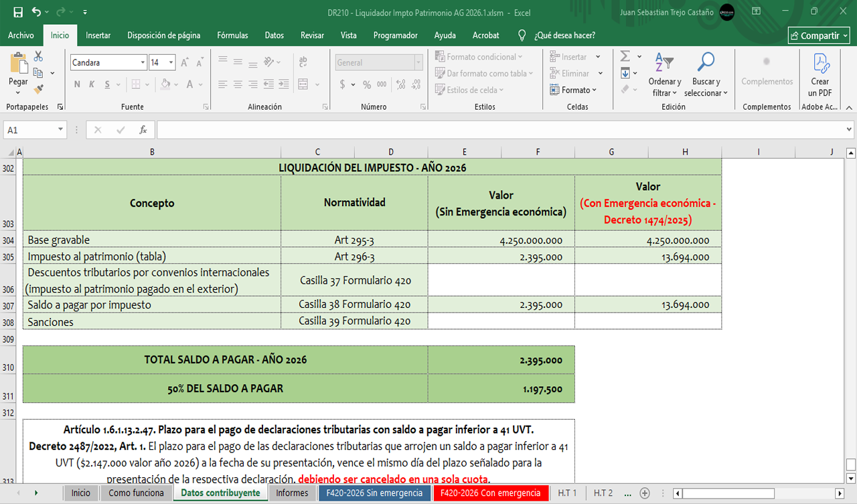Image resolution: width=857 pixels, height=504 pixels.
Task: Click the Undo arrow icon
Action: 36,12
